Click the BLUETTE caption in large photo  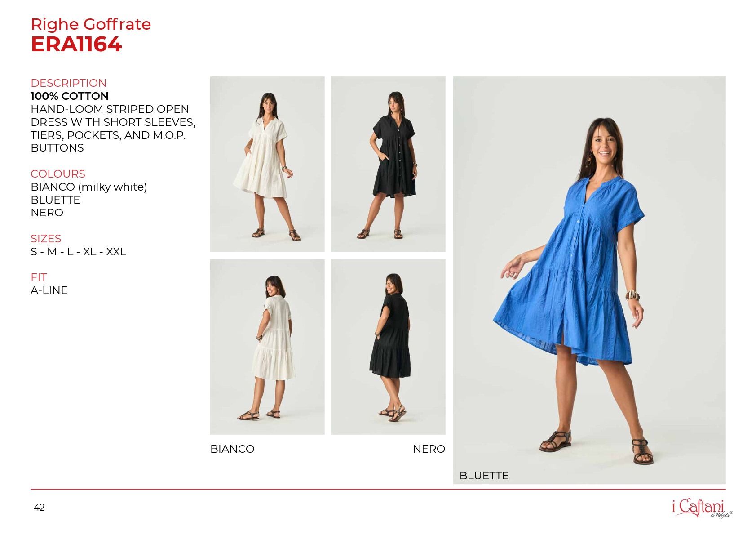484,476
